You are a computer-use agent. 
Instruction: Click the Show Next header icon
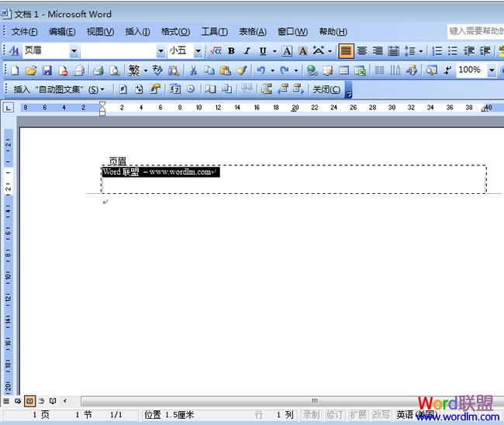tap(299, 89)
